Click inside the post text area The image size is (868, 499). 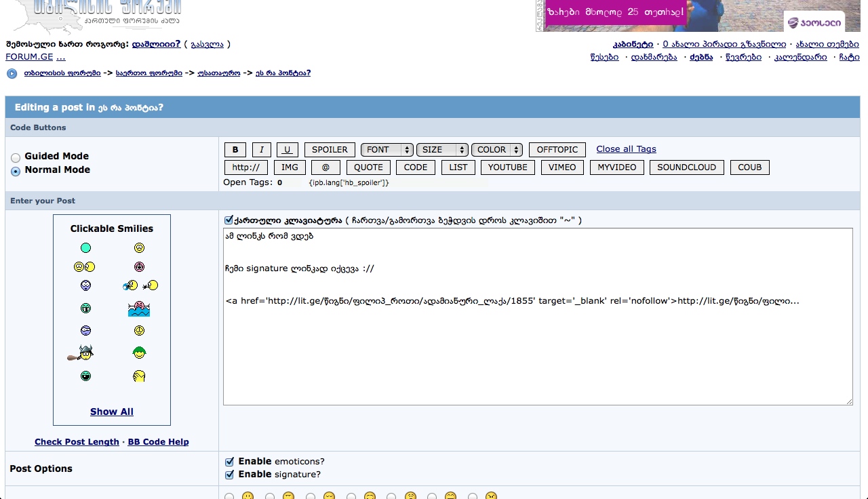pos(538,317)
